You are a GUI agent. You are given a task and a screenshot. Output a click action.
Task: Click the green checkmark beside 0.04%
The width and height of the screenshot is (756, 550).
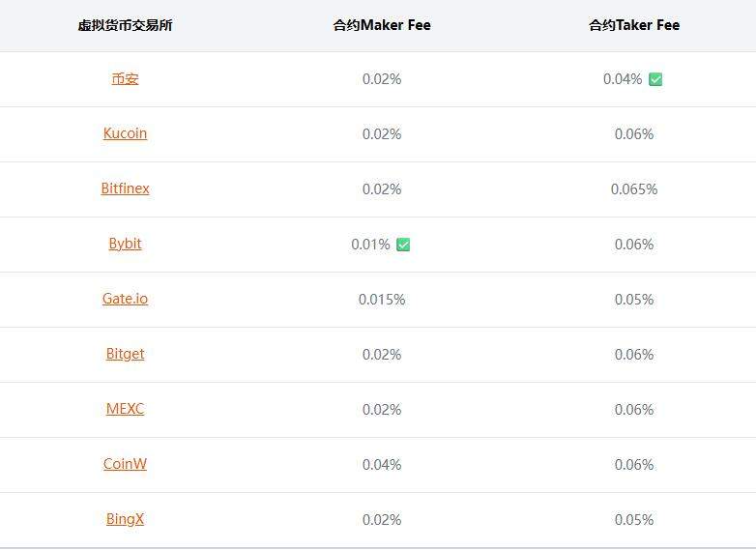tap(655, 79)
